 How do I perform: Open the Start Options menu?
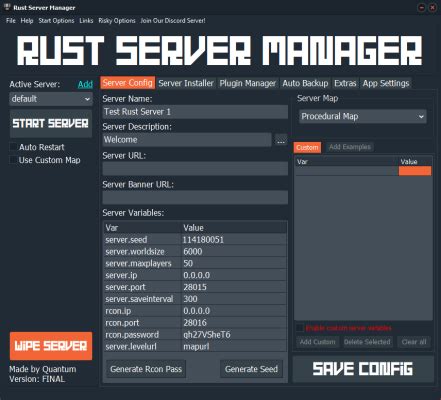coord(56,21)
